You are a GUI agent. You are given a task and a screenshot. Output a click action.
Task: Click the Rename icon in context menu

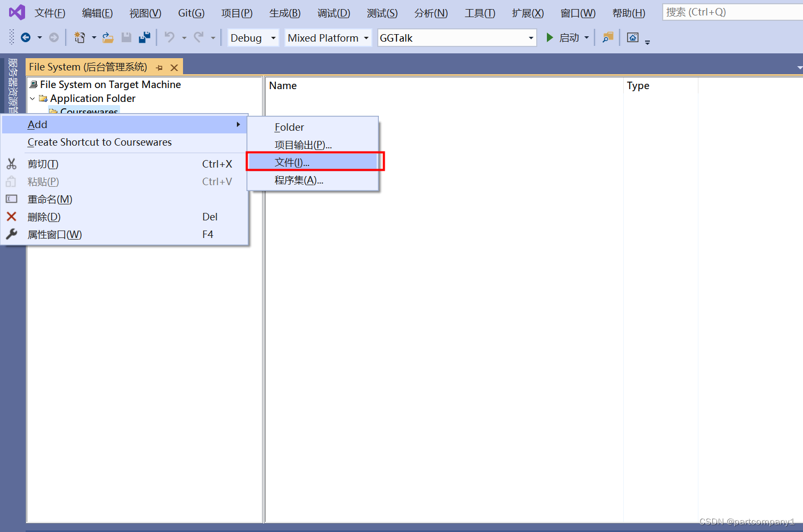click(11, 199)
